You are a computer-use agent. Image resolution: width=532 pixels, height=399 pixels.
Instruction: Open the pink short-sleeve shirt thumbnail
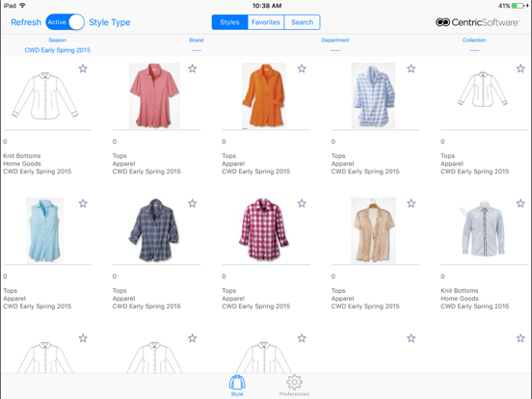(x=154, y=95)
